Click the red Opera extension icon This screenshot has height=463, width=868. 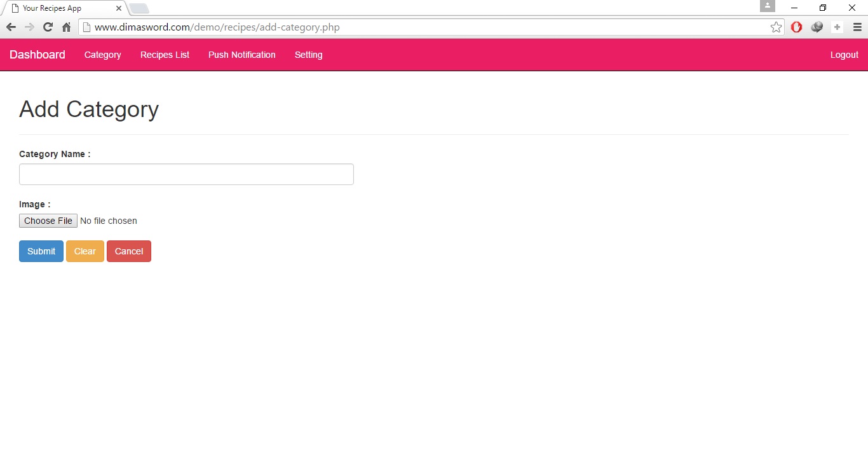(x=796, y=27)
